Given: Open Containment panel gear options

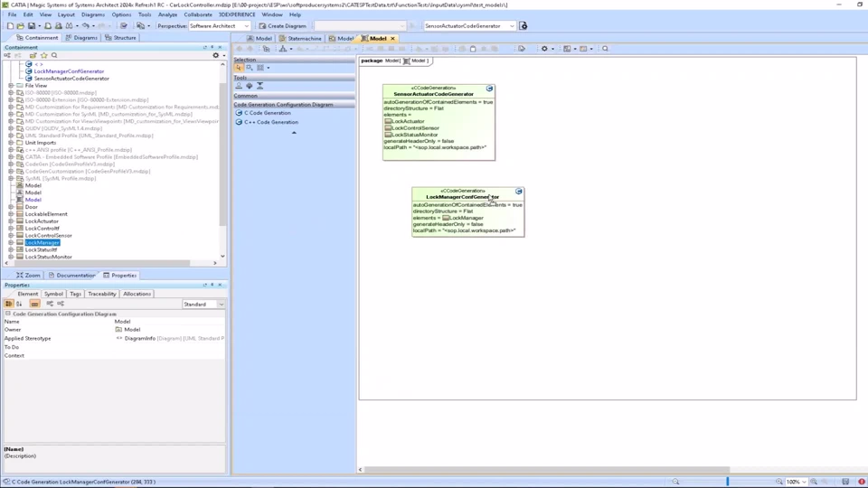Looking at the screenshot, I should [216, 55].
